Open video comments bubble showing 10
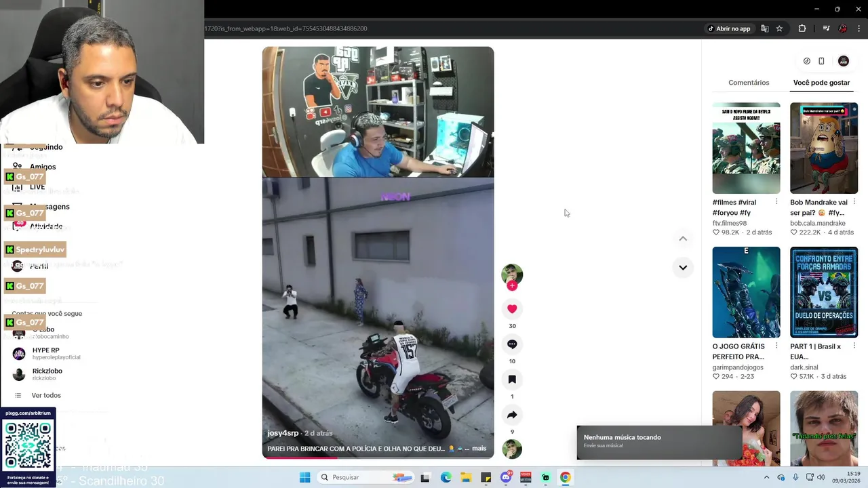 [512, 344]
